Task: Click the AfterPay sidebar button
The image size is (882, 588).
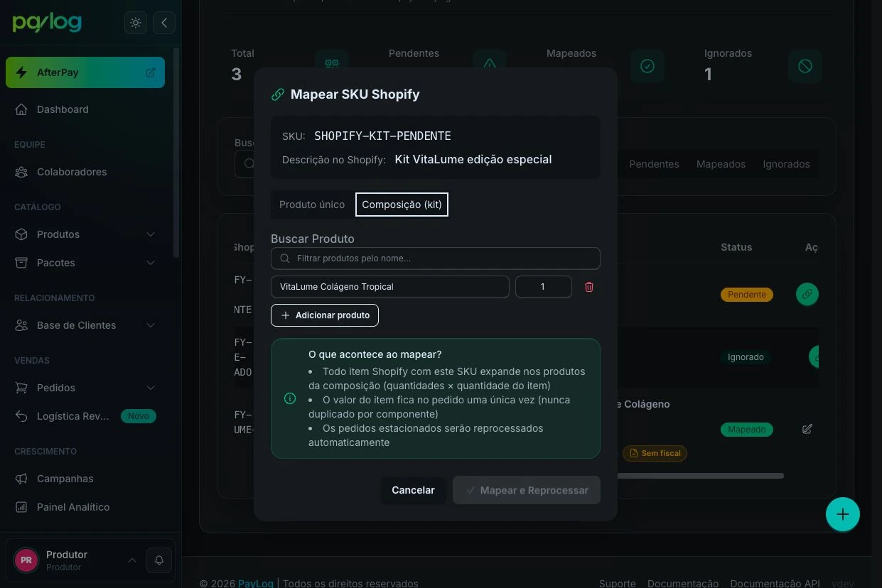Action: [x=85, y=72]
